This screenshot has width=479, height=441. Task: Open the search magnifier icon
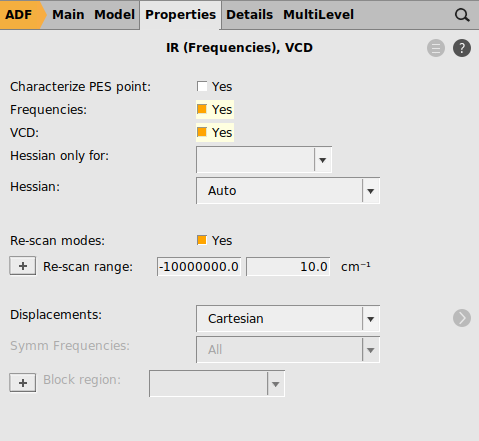462,15
